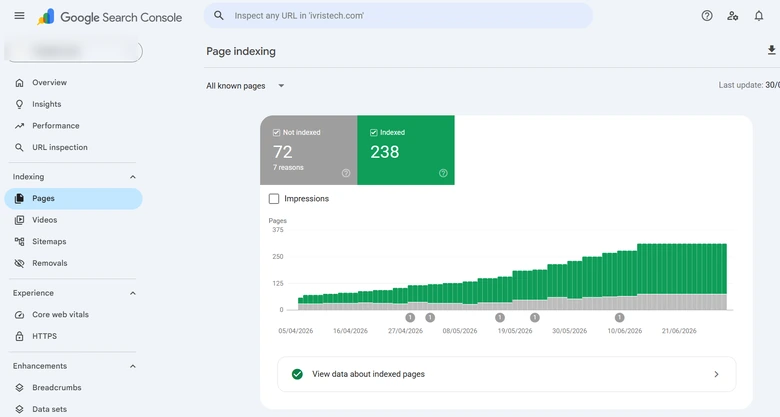The image size is (780, 417).
Task: Open Videos indexing report
Action: [x=74, y=220]
